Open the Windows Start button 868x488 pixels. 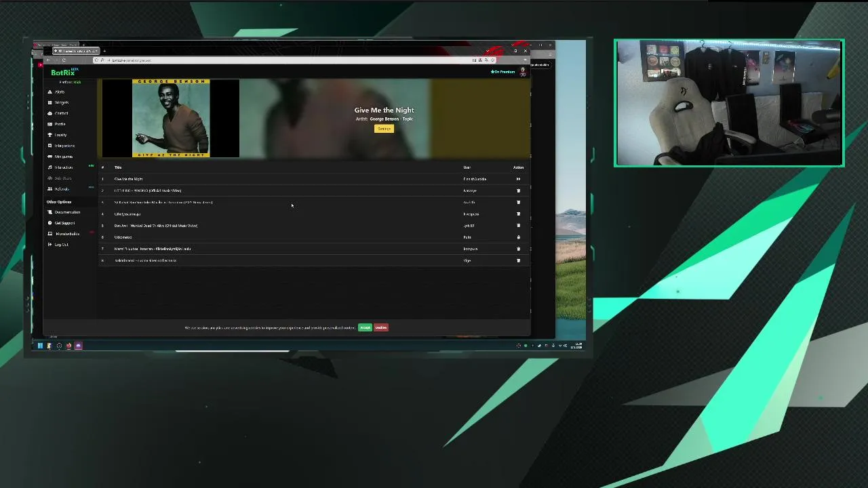tap(40, 346)
